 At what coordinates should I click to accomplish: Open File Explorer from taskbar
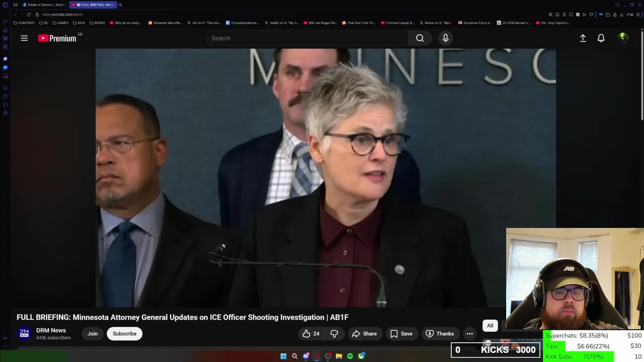click(339, 356)
